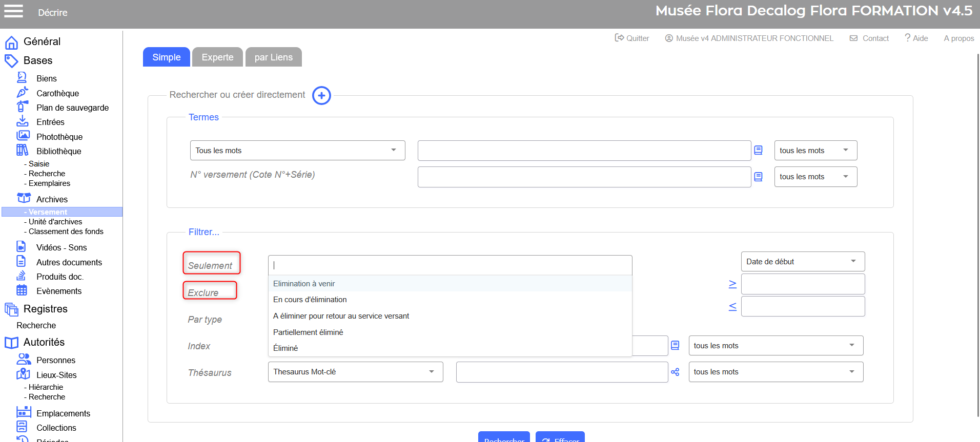The width and height of the screenshot is (980, 442).
Task: Open the thesaurus hierarchy share icon
Action: (675, 372)
